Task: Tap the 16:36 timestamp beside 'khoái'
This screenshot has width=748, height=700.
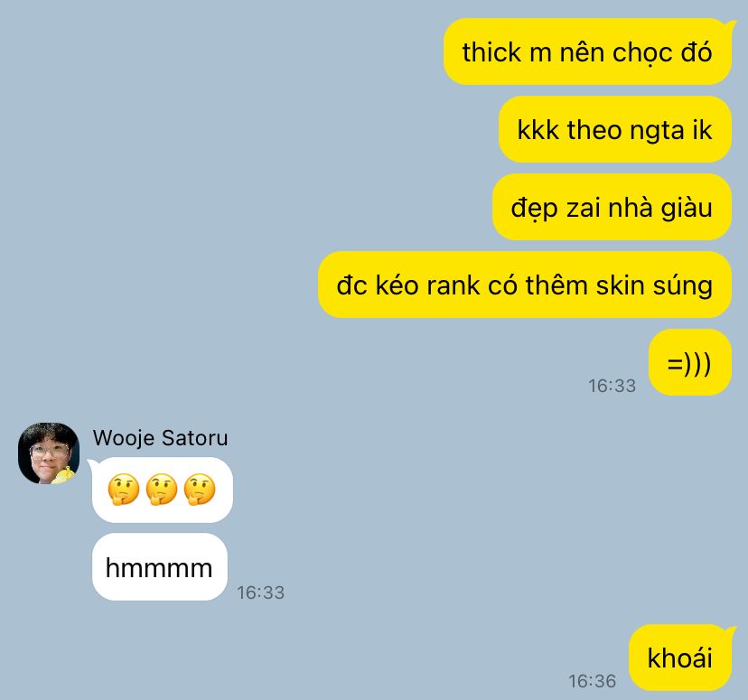Action: (x=593, y=681)
